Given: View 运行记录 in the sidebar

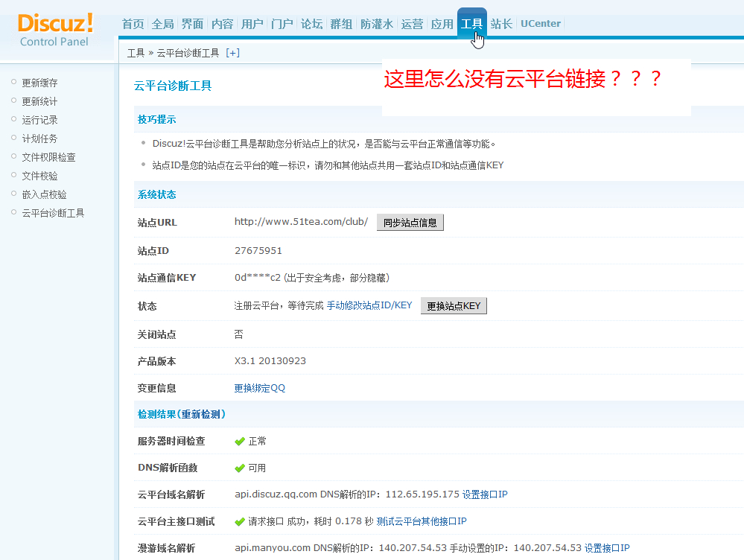Looking at the screenshot, I should [40, 120].
